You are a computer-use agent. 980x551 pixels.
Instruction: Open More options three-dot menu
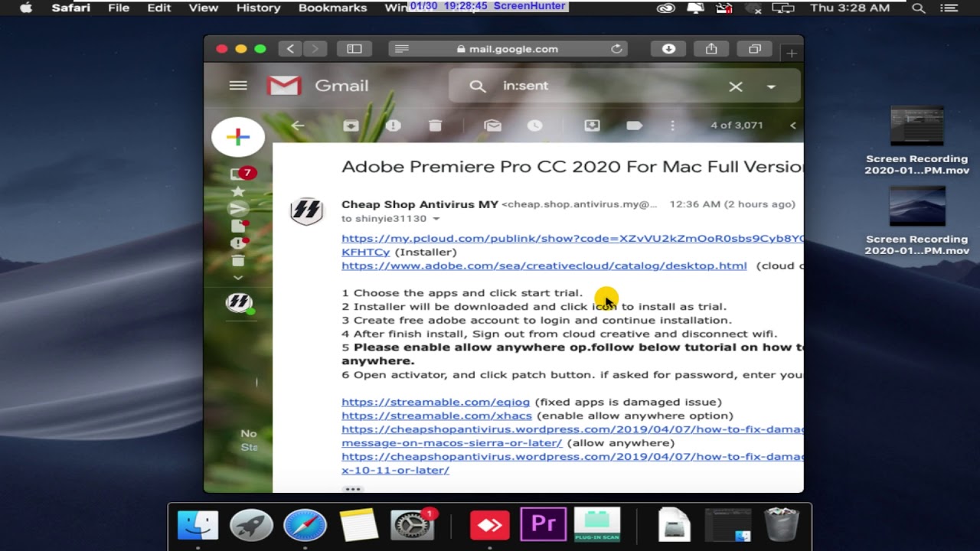point(672,126)
